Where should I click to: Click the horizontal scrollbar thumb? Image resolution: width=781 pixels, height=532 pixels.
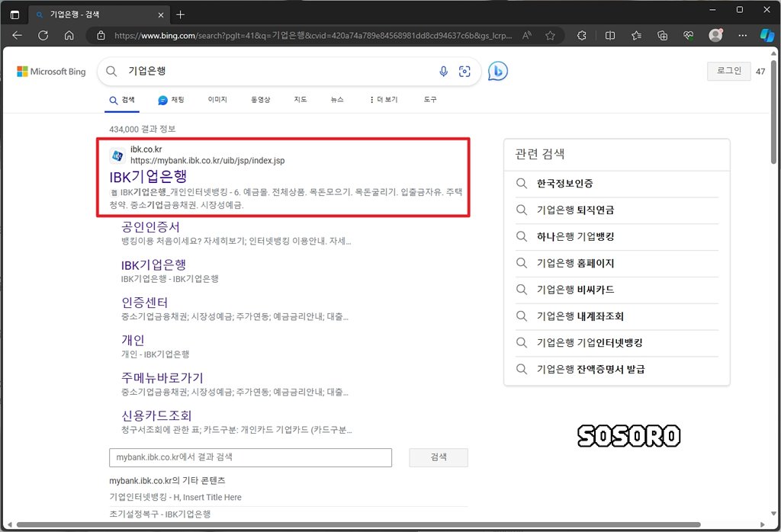point(358,524)
